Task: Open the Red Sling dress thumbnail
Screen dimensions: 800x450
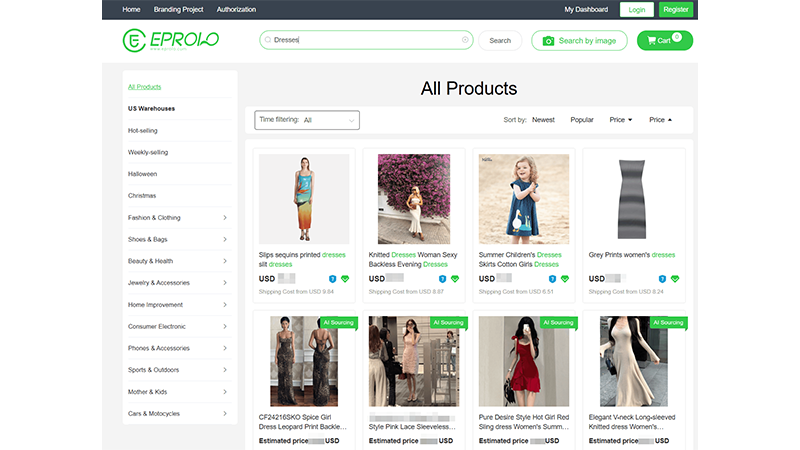Action: pyautogui.click(x=524, y=361)
